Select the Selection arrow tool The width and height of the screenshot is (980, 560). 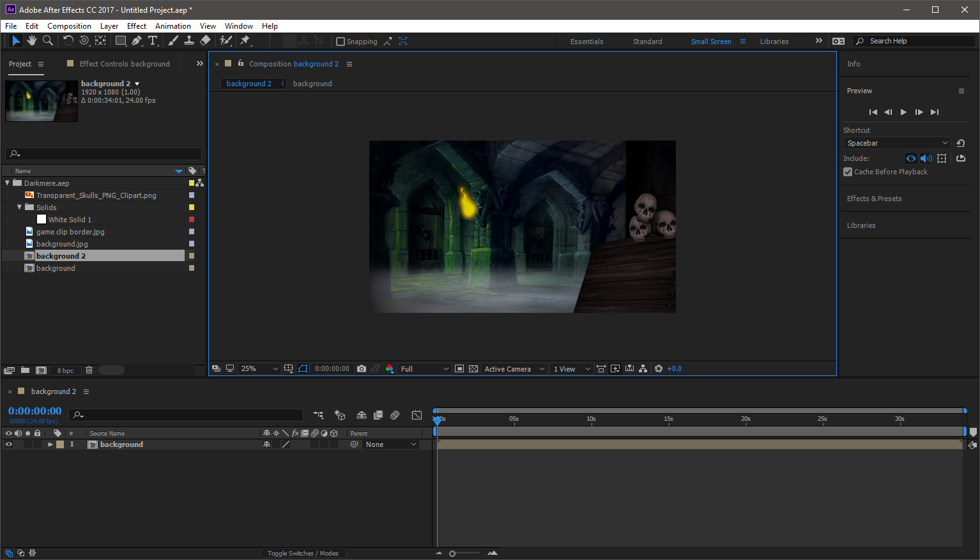coord(16,41)
